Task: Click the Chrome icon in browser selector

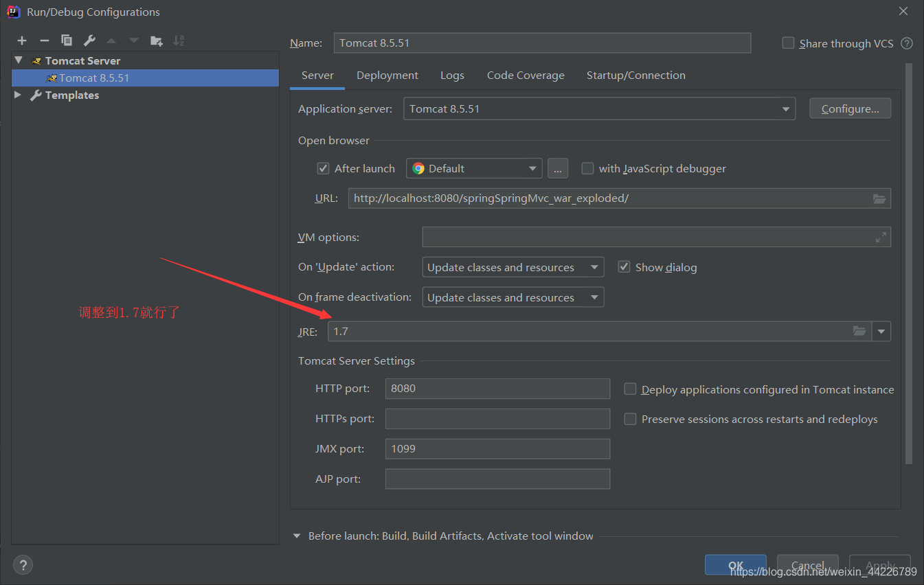Action: pyautogui.click(x=418, y=168)
